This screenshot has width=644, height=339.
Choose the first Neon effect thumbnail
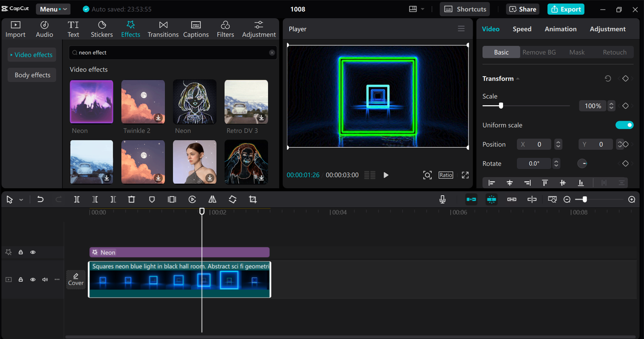click(92, 102)
